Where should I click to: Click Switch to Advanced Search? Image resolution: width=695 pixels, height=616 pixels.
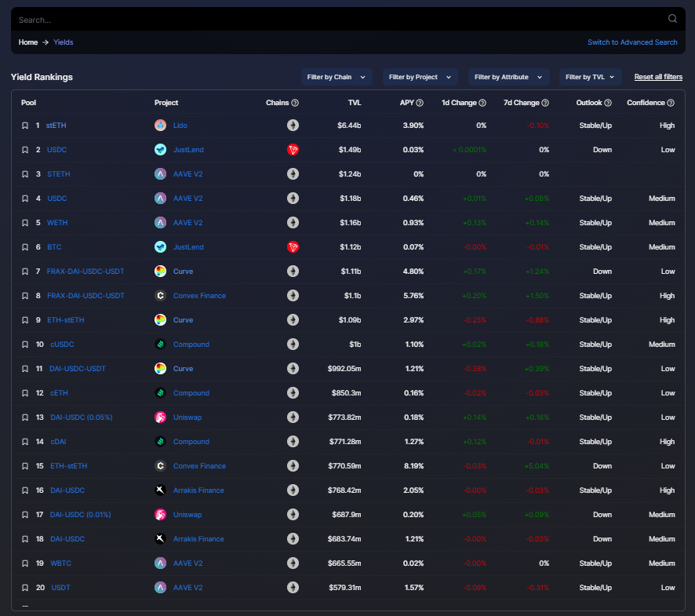click(632, 42)
